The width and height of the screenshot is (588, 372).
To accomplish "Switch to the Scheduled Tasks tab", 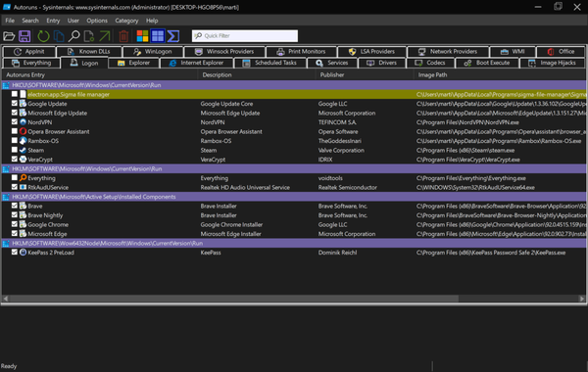I will pyautogui.click(x=270, y=63).
